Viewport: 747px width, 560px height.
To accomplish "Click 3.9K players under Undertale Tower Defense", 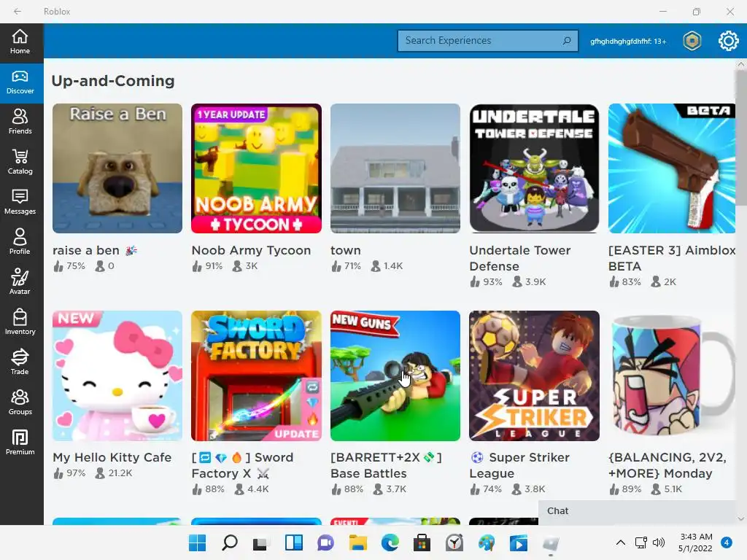I will pos(529,282).
